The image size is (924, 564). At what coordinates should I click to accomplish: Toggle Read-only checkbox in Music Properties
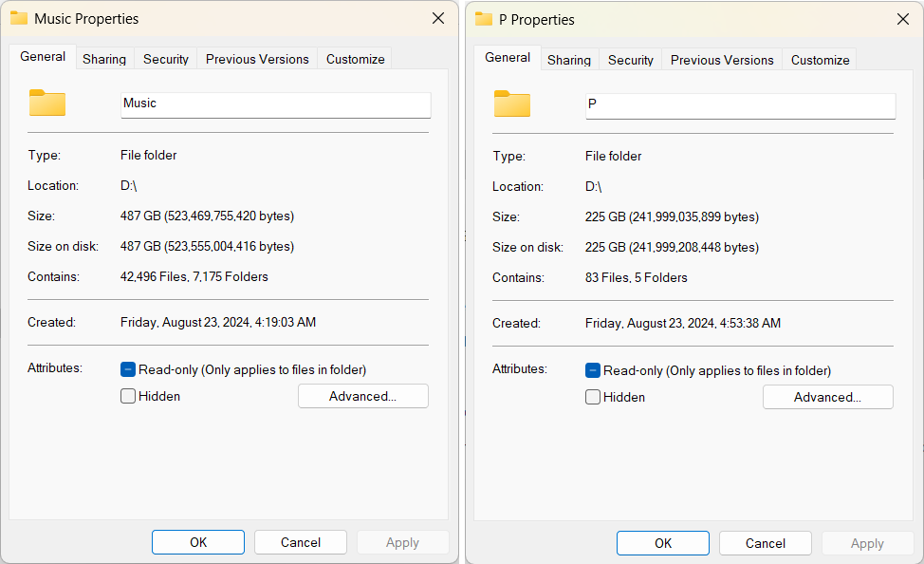(128, 370)
